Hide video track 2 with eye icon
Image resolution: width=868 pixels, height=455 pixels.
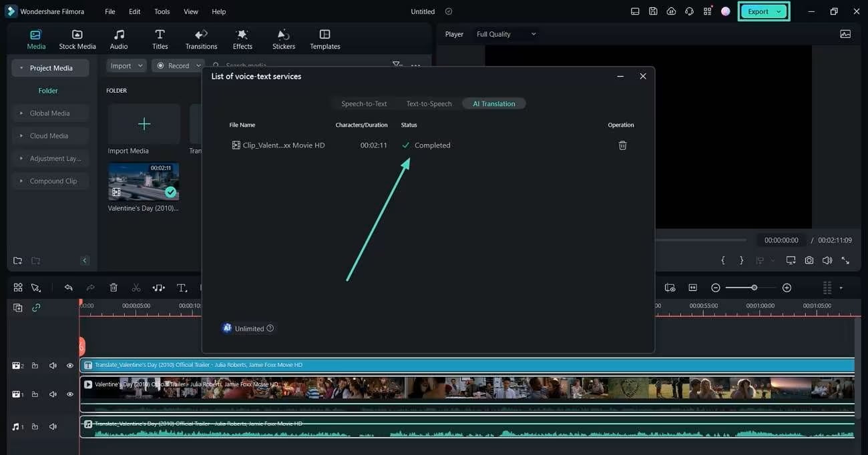[x=69, y=366]
